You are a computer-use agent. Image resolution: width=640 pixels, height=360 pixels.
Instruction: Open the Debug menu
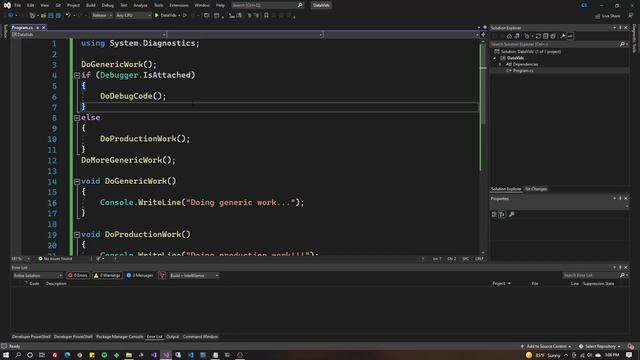pyautogui.click(x=108, y=5)
